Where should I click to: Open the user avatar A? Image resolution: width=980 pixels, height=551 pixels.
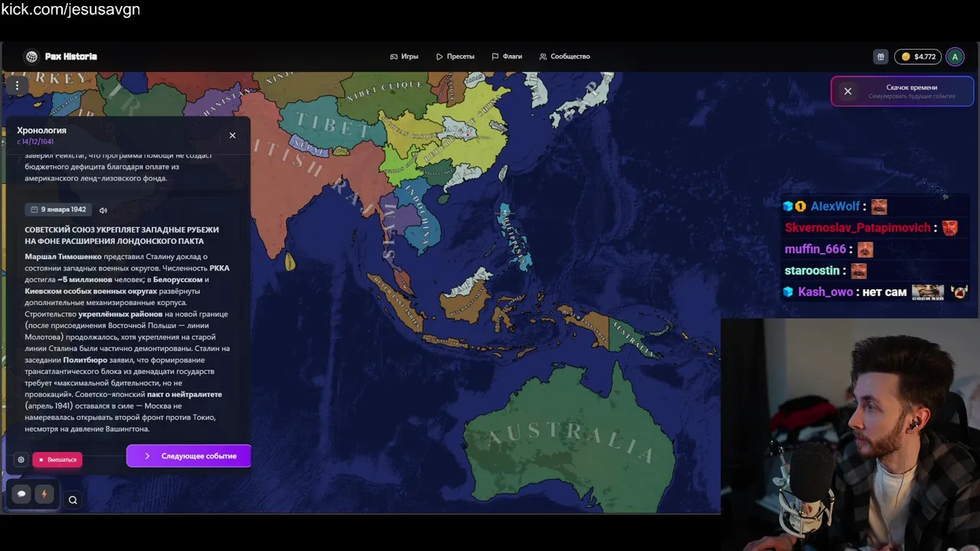click(x=955, y=57)
